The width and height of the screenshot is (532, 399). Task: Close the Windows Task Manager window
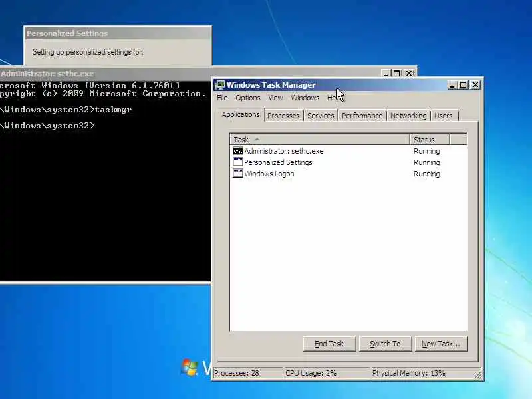coord(475,85)
